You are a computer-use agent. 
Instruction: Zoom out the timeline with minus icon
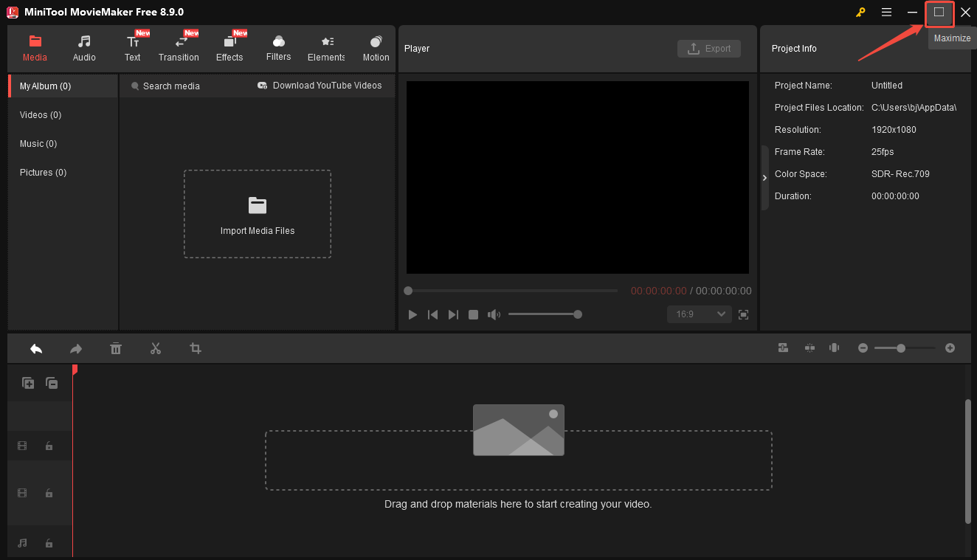pos(863,348)
